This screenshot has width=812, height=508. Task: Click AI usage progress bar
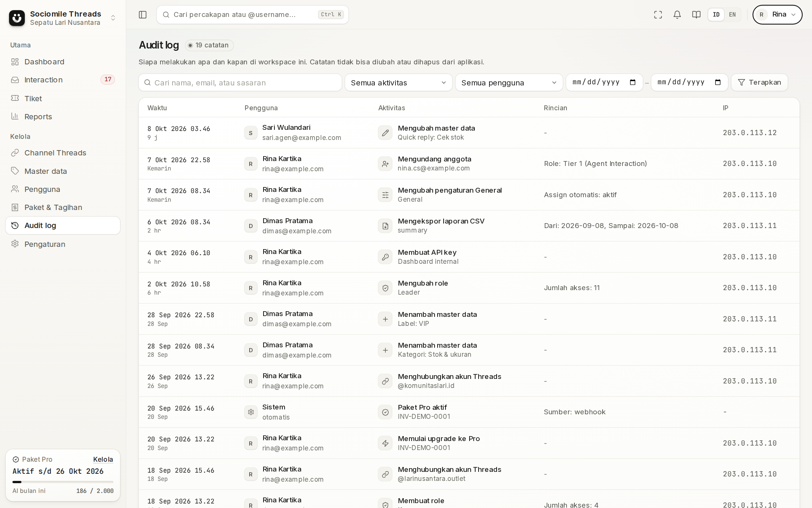[63, 482]
